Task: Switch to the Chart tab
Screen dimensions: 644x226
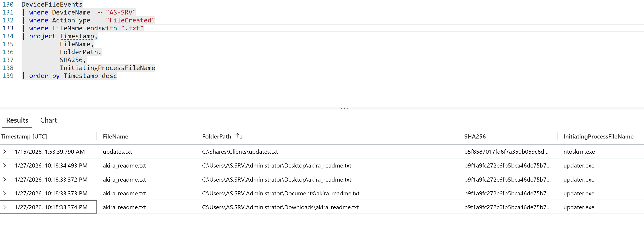Action: coord(49,120)
